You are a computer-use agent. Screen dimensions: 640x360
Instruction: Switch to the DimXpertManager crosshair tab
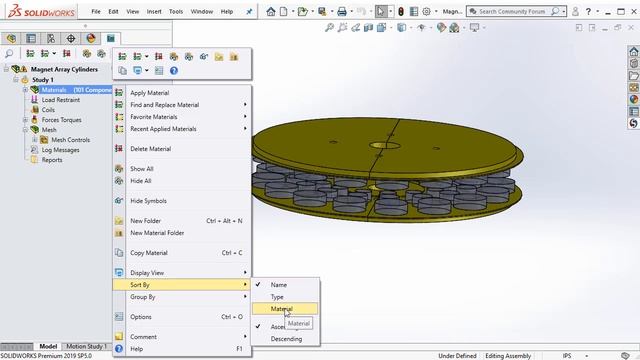(x=71, y=38)
